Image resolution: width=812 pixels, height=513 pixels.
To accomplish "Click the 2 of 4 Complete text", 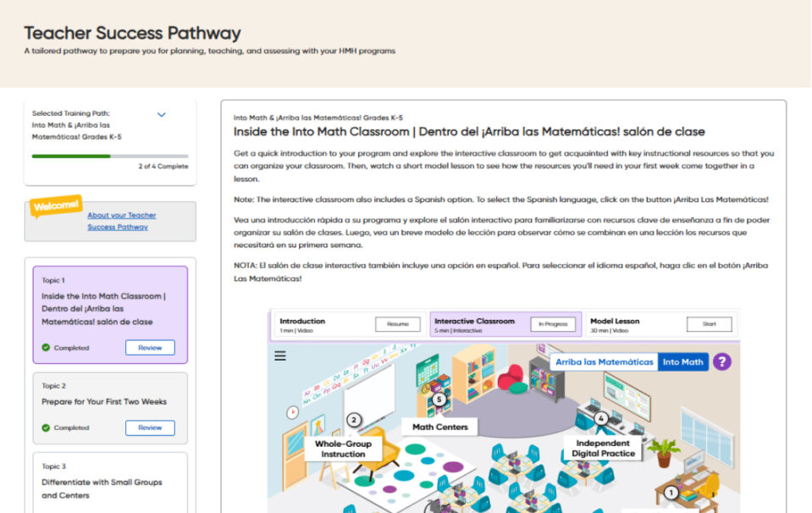I will pyautogui.click(x=163, y=166).
